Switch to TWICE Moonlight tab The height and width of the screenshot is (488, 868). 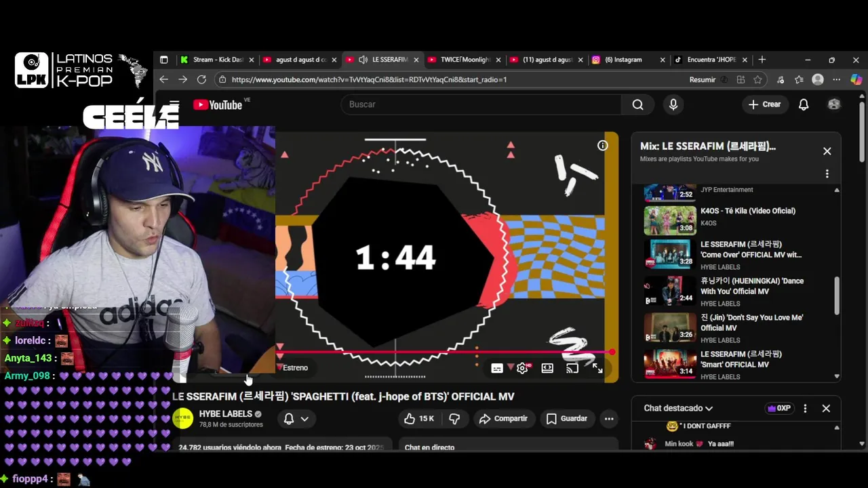pyautogui.click(x=465, y=60)
